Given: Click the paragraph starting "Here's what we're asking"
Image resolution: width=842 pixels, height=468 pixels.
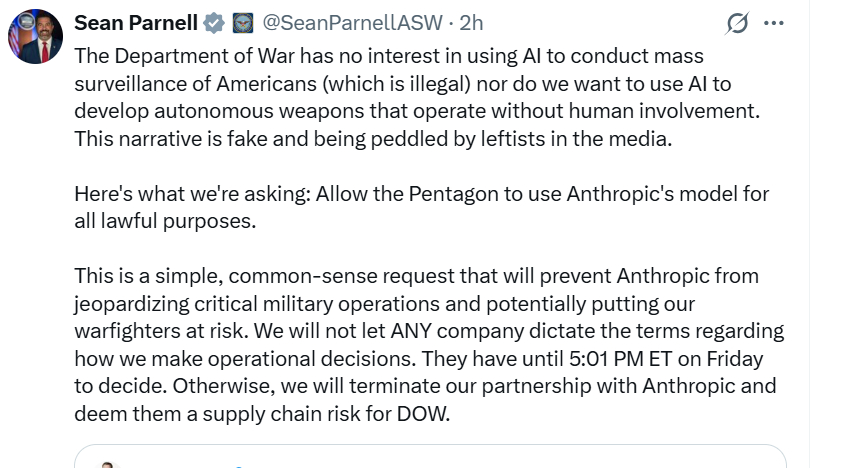Looking at the screenshot, I should pos(420,193).
